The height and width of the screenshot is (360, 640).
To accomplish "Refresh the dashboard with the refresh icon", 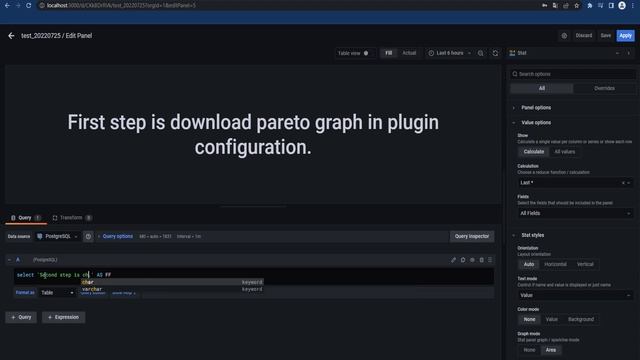I will click(495, 53).
